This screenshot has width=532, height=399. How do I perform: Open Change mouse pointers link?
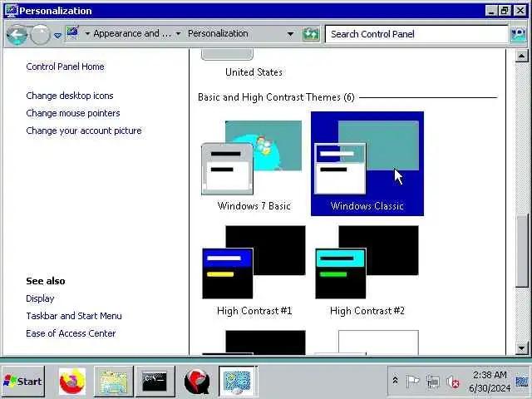[x=73, y=113]
